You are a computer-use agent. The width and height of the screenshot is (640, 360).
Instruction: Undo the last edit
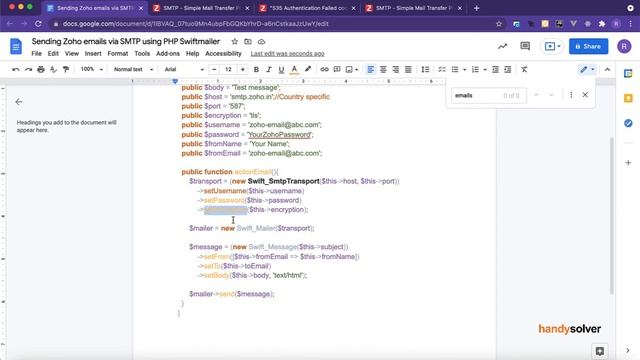pyautogui.click(x=16, y=70)
